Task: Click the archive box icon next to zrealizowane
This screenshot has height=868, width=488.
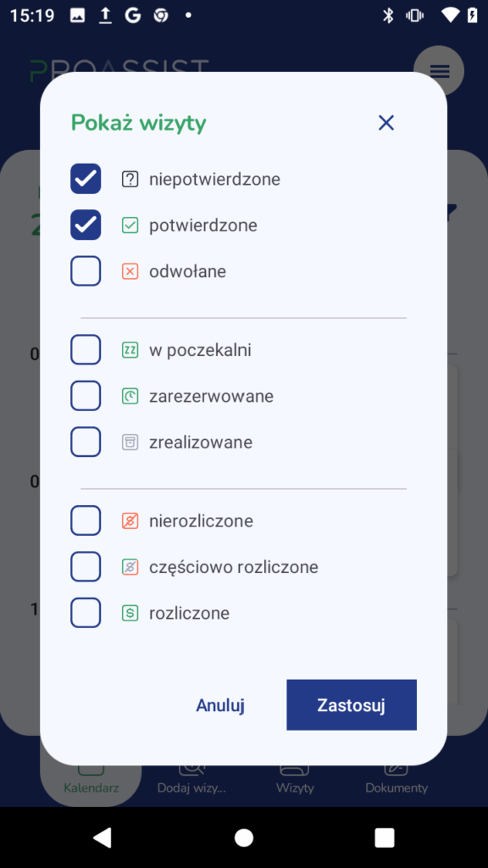Action: (130, 442)
